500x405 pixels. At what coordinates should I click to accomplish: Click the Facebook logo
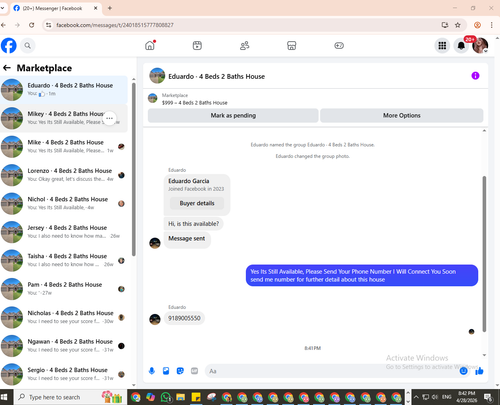pyautogui.click(x=9, y=46)
